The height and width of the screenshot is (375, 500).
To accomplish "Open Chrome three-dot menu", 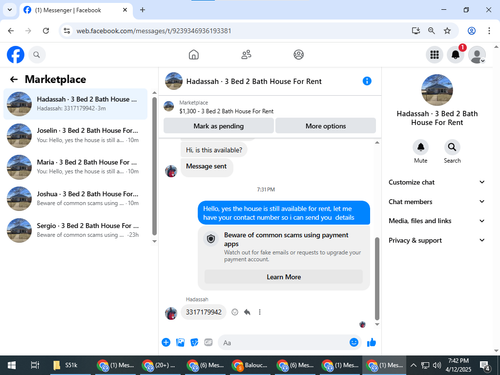I will pos(489,31).
